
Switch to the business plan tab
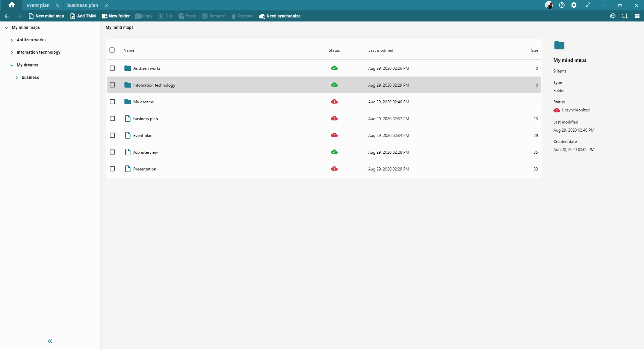click(83, 5)
